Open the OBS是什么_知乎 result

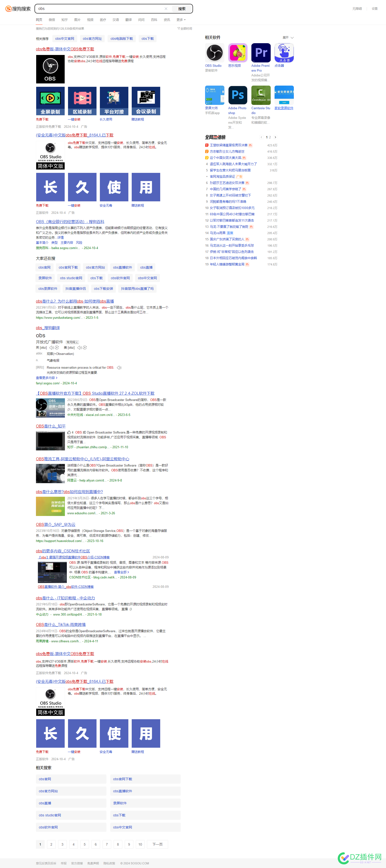pyautogui.click(x=51, y=426)
